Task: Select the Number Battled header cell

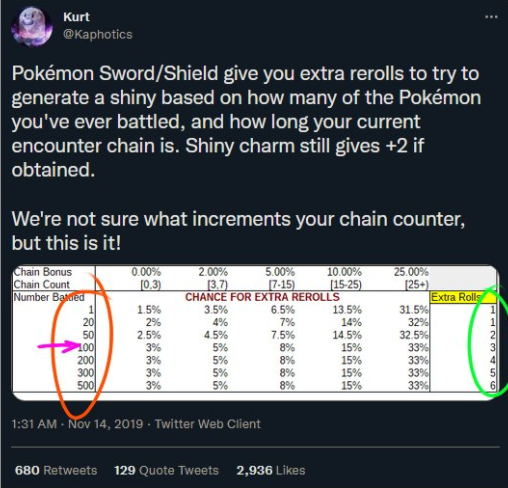Action: pos(49,297)
